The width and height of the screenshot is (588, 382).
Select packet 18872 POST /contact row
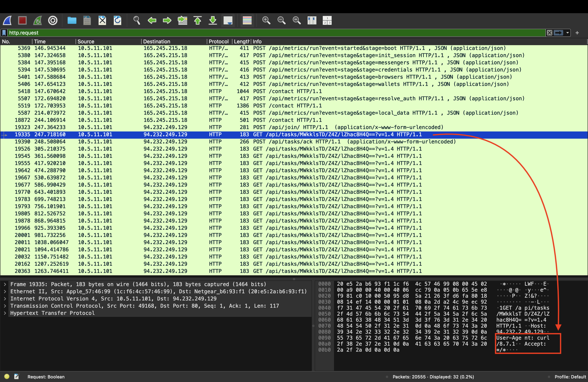(294, 120)
